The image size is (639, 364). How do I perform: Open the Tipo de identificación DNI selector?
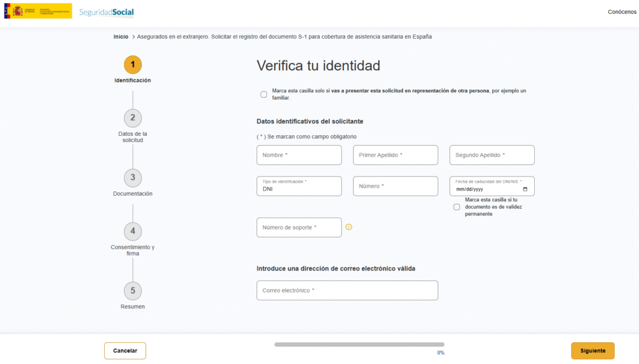[x=299, y=186]
